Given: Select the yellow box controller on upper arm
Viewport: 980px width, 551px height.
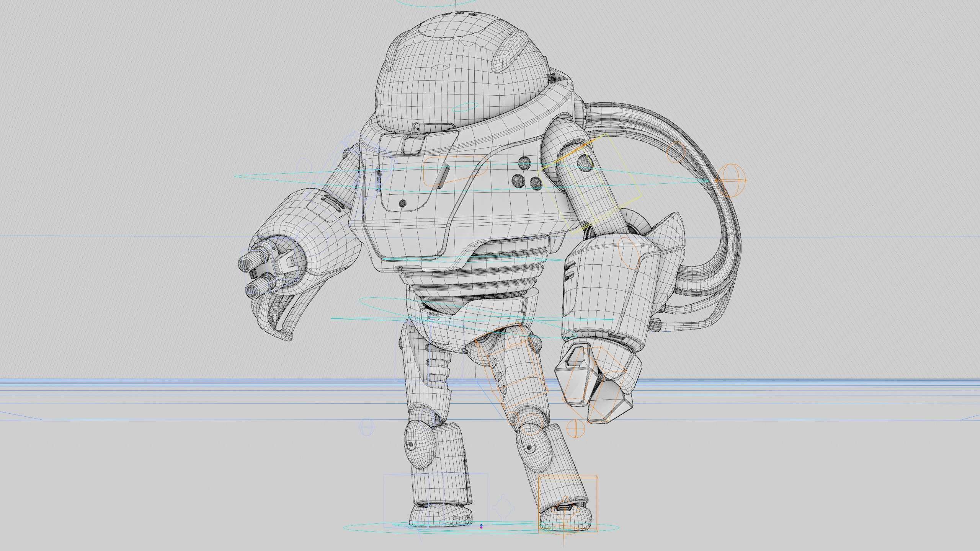Looking at the screenshot, I should 590,184.
